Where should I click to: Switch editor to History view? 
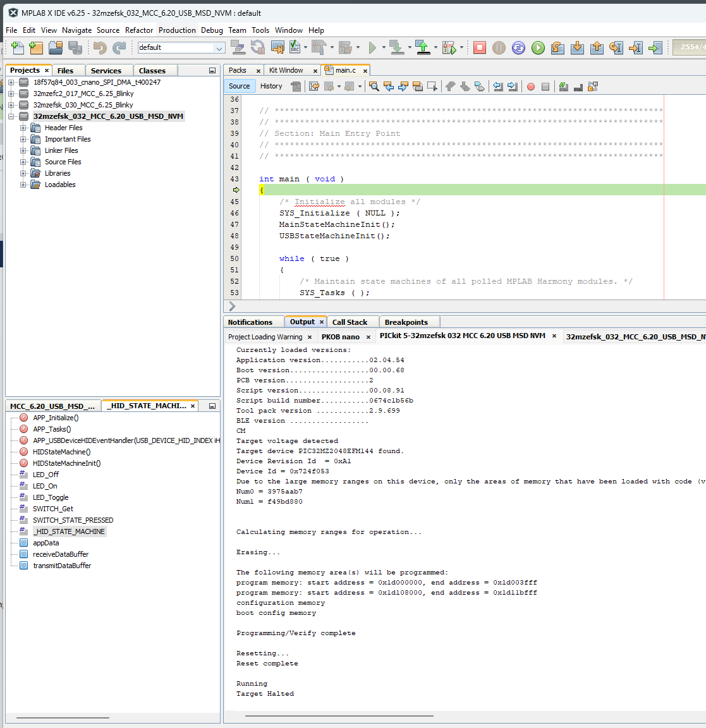coord(271,86)
